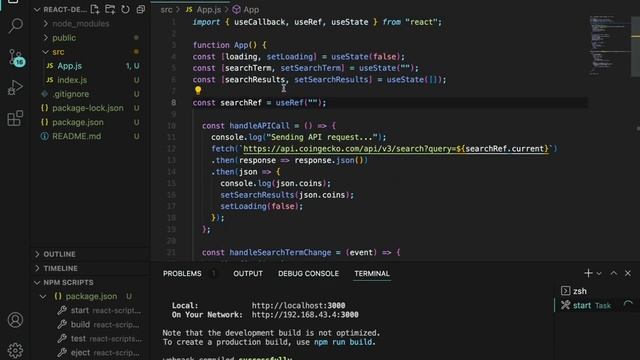Click the import statement's "react" string
The height and width of the screenshot is (360, 640).
[421, 22]
